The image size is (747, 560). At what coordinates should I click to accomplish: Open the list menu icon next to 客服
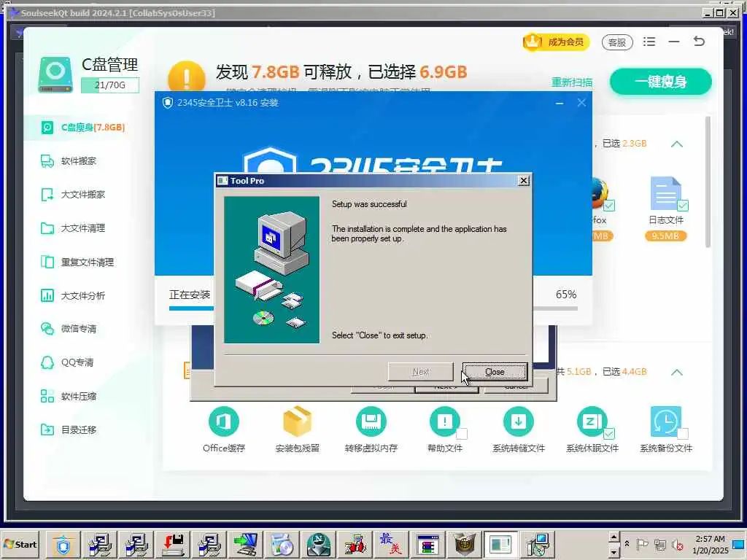(649, 42)
